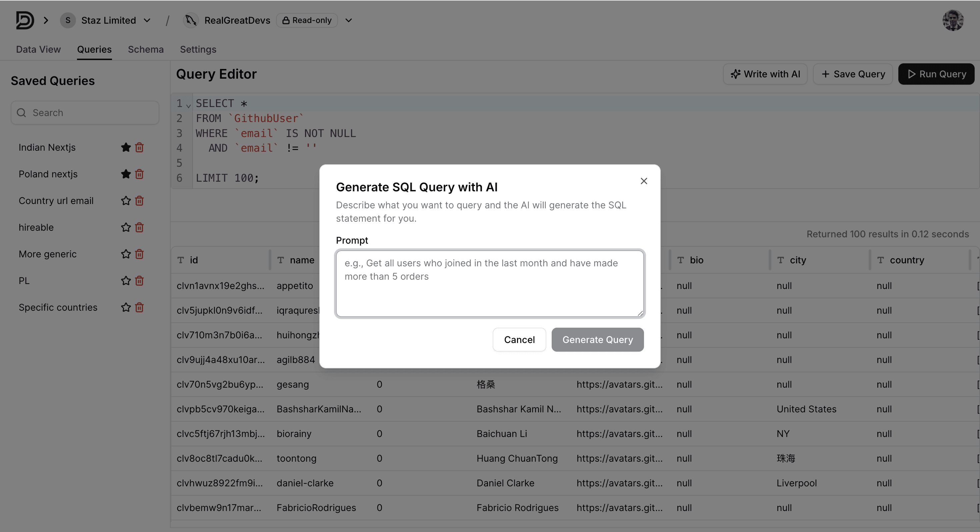Focus the Prompt text area
Image resolution: width=980 pixels, height=532 pixels.
coord(490,284)
